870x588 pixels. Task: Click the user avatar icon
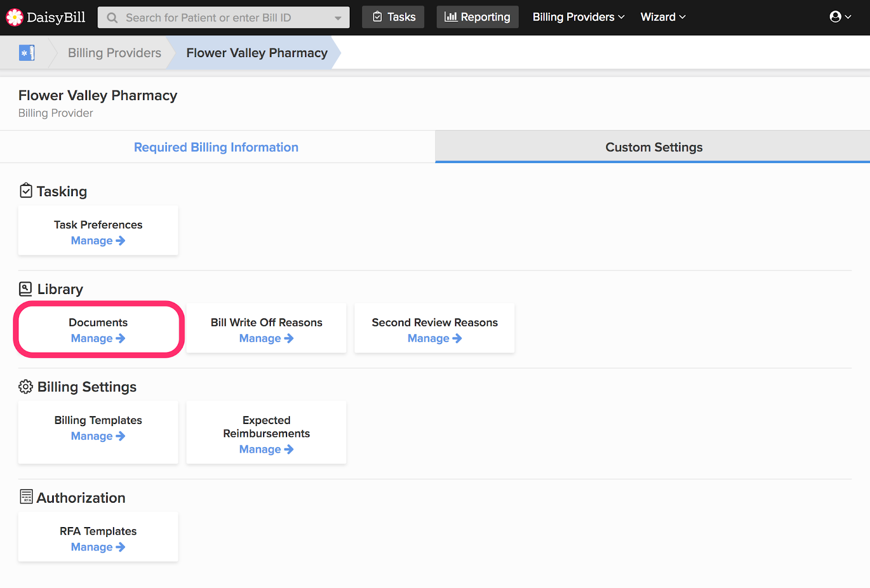[x=835, y=17]
